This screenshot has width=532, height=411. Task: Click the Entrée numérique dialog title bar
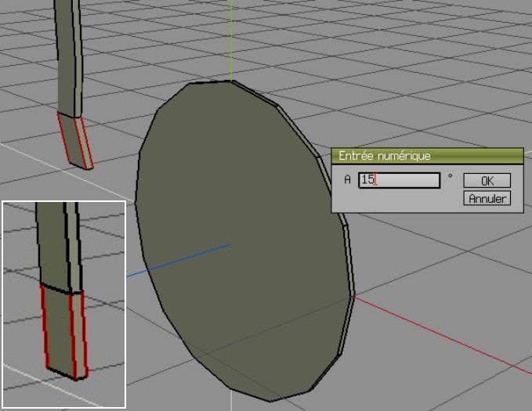tap(428, 156)
